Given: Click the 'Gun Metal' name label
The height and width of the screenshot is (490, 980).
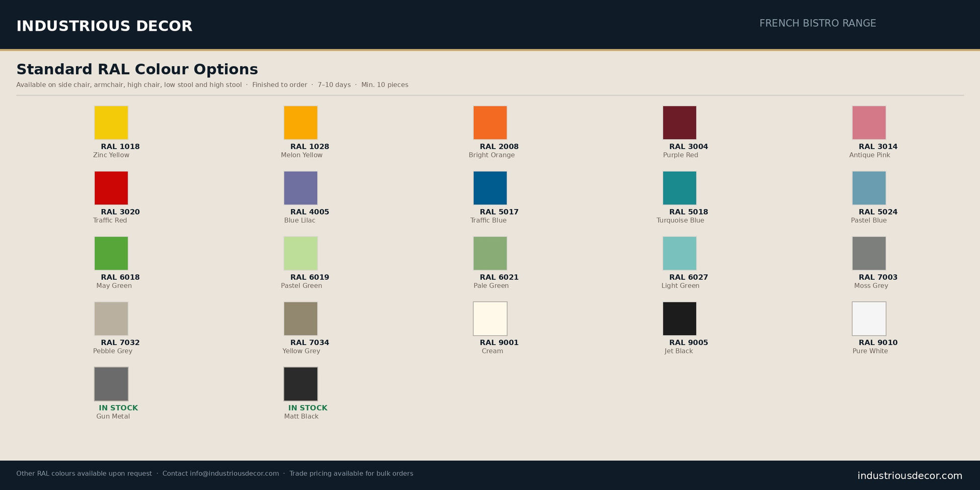Looking at the screenshot, I should click(113, 416).
